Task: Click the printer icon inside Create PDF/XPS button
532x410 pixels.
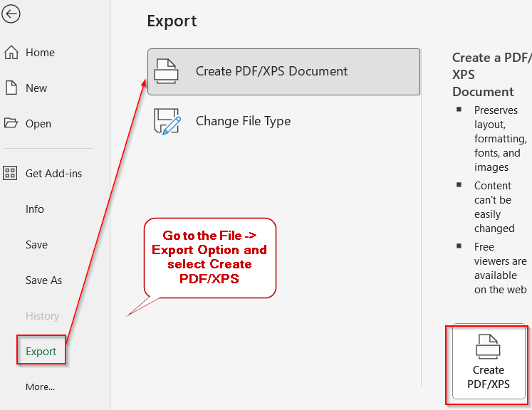Action: click(488, 347)
